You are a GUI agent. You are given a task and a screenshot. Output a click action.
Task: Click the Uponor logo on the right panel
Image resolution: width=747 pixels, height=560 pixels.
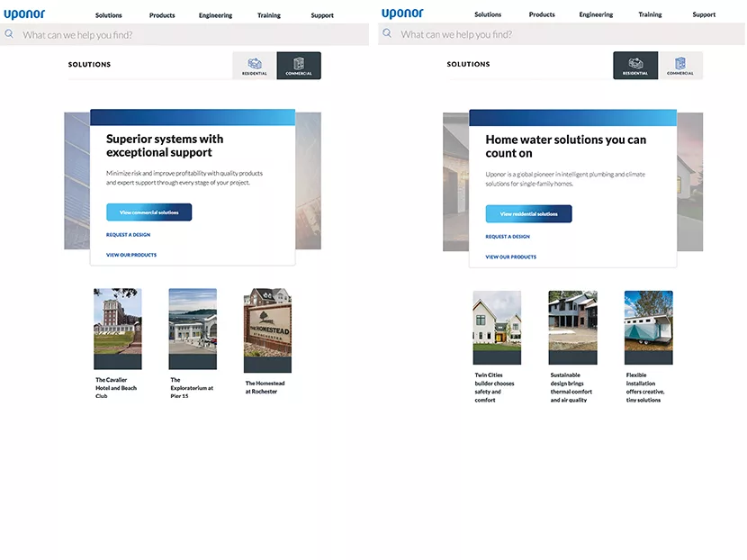401,14
